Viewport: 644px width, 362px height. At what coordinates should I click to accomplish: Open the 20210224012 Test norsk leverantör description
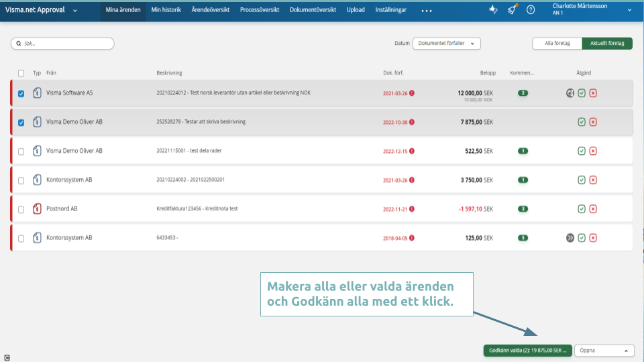click(x=233, y=93)
